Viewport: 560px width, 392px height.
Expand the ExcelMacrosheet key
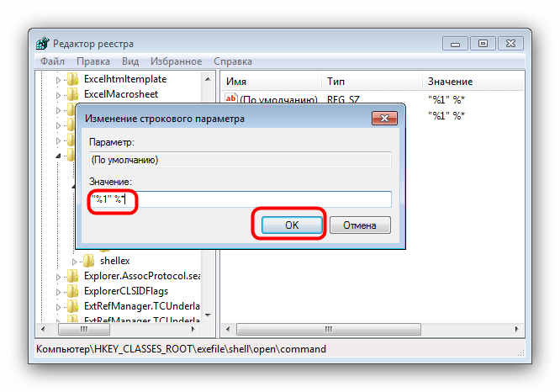click(58, 95)
